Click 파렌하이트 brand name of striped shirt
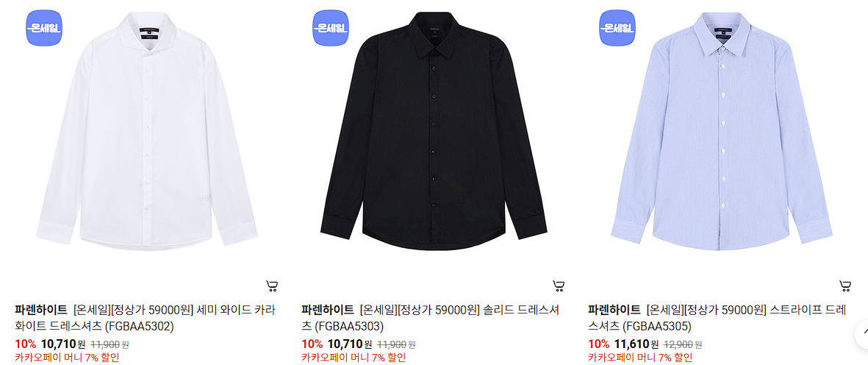868x365 pixels. click(614, 310)
